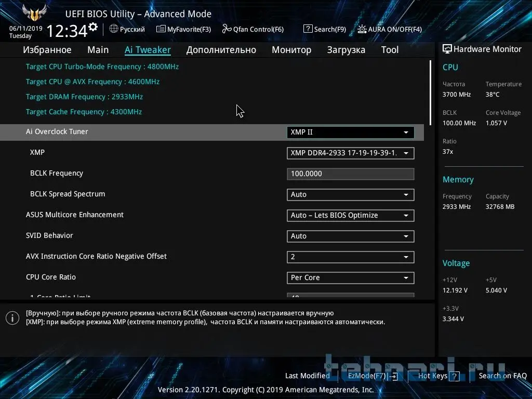Click Target CPU Turbo-Mode Frequency text
532x399 pixels.
pyautogui.click(x=102, y=67)
